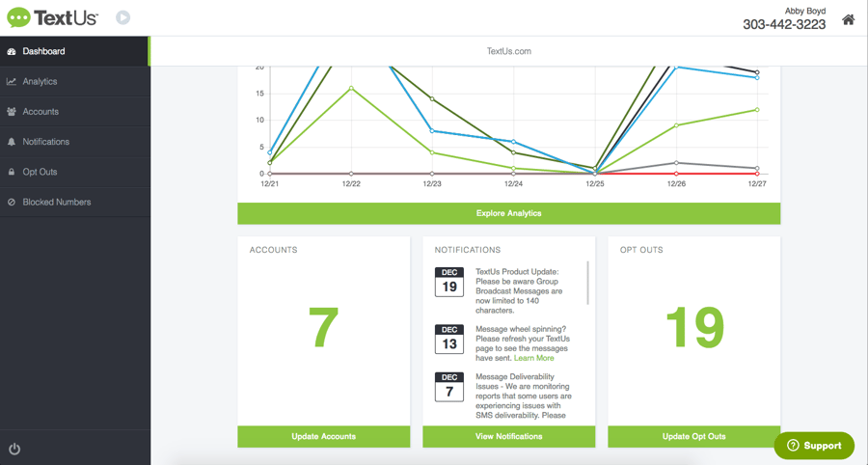Image resolution: width=868 pixels, height=465 pixels.
Task: Click the TextUs.com header title
Action: click(508, 51)
